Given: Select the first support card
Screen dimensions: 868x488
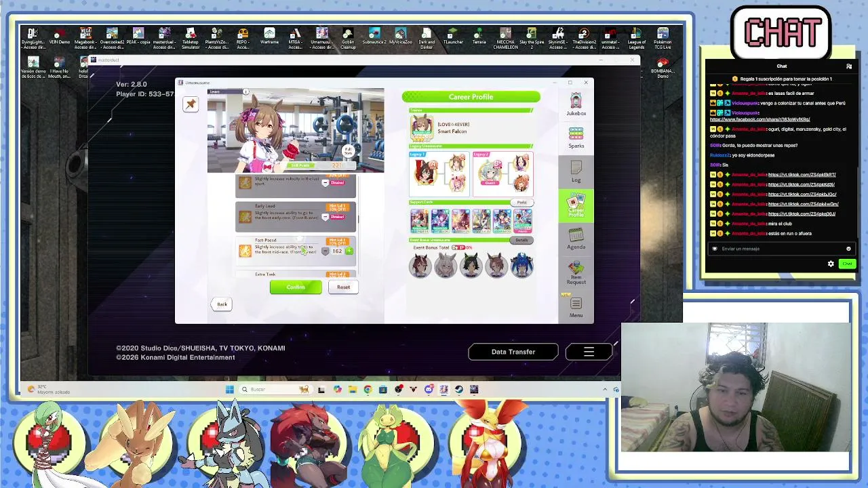Looking at the screenshot, I should click(x=420, y=221).
